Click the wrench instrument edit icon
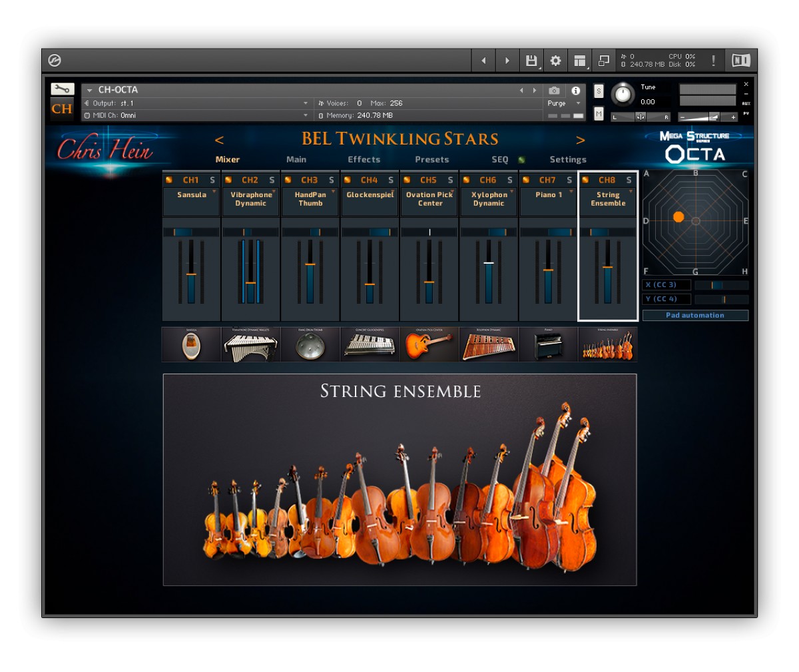Viewport: 799px width, 672px height. 61,87
